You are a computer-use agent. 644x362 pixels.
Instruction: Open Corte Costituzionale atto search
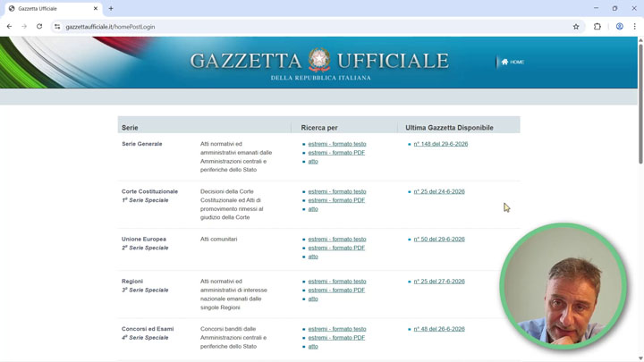(313, 209)
